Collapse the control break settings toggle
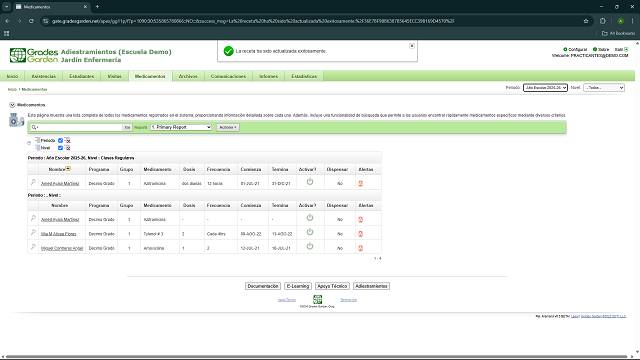Viewport: 640px width, 360px height. (x=29, y=143)
